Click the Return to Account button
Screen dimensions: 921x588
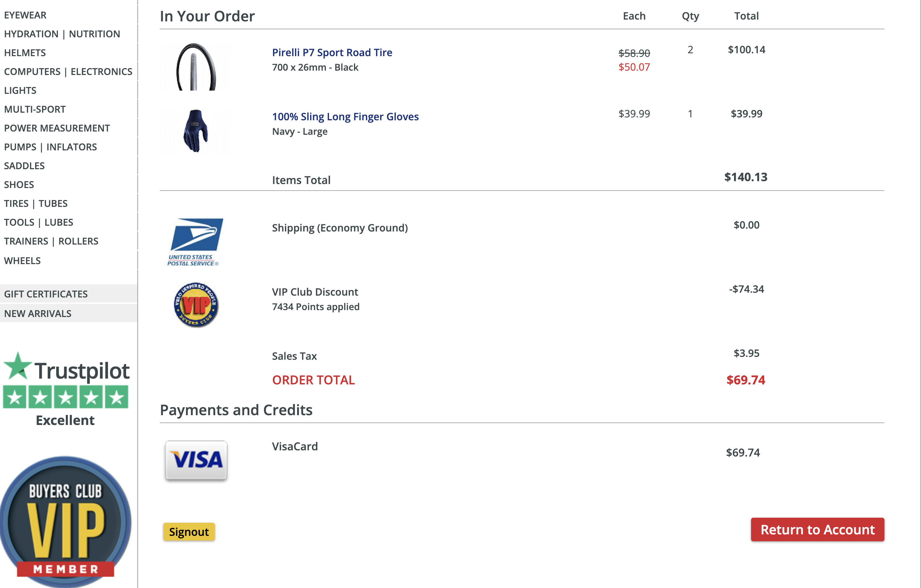pyautogui.click(x=817, y=529)
